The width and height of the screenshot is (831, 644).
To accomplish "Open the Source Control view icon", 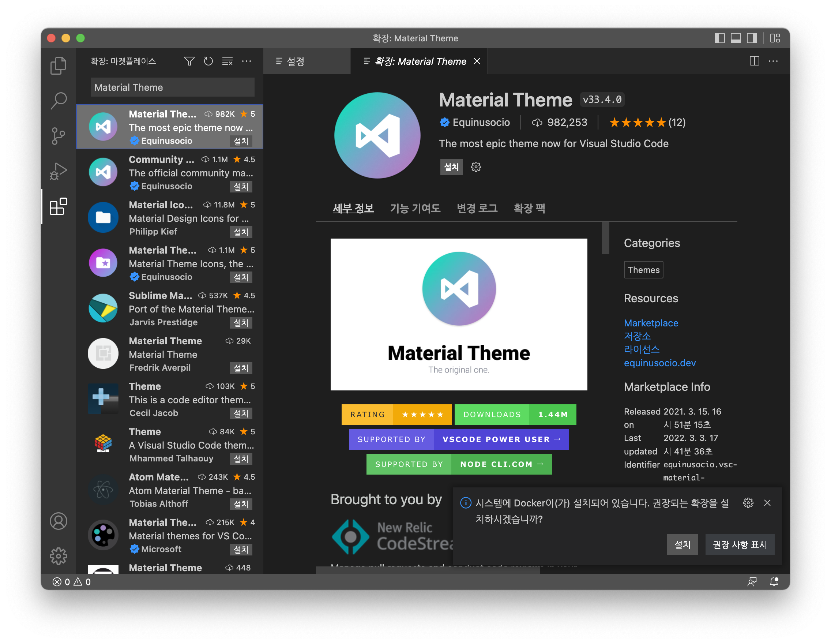I will (58, 136).
